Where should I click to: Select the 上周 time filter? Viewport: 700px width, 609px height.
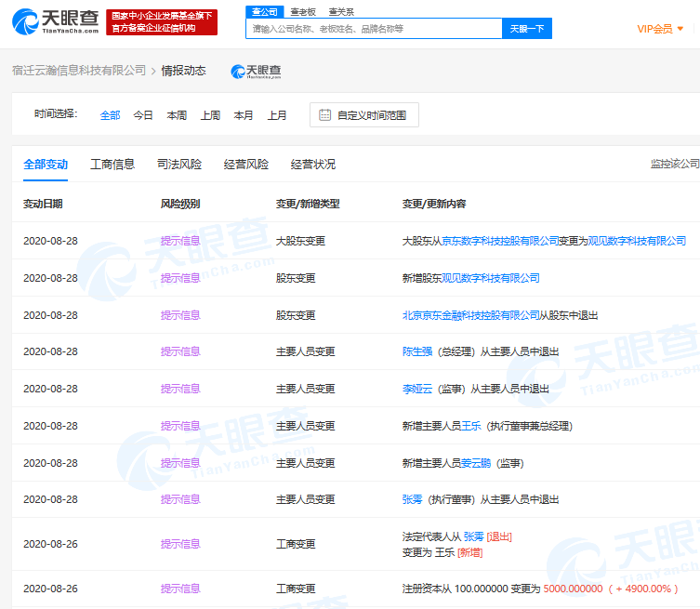coord(210,115)
